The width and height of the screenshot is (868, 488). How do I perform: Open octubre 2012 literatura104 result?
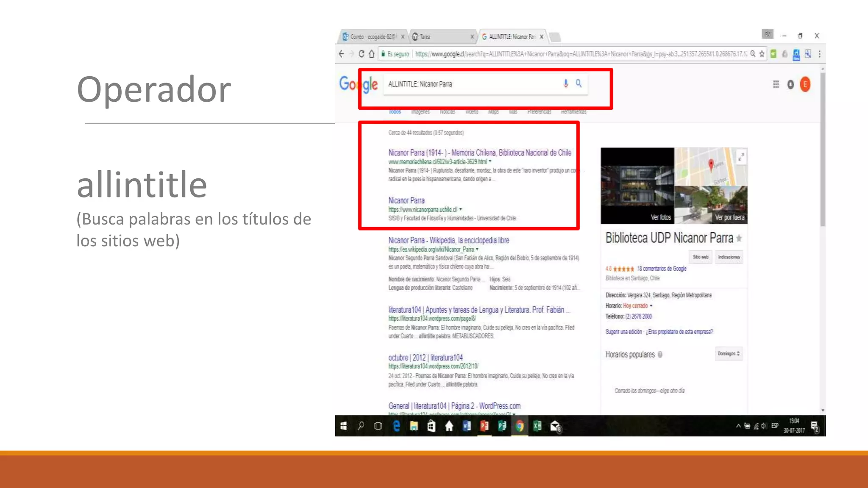(426, 358)
